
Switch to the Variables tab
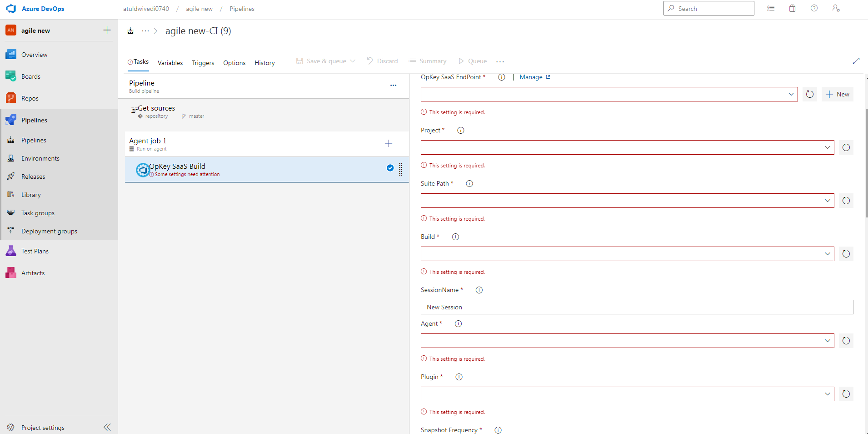pos(170,63)
